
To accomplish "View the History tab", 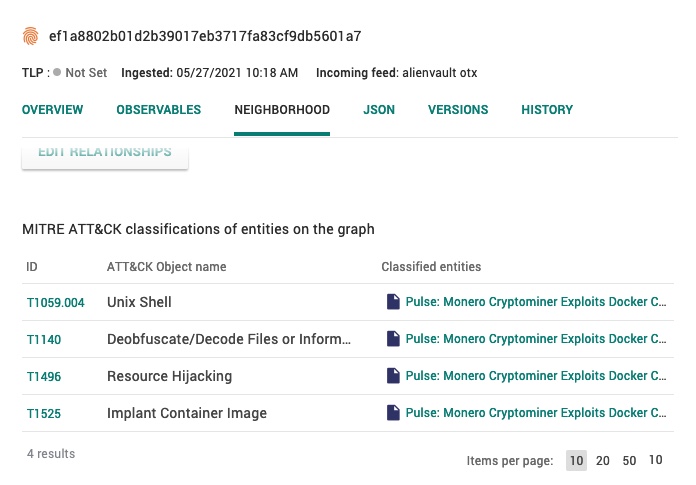I will tap(547, 110).
